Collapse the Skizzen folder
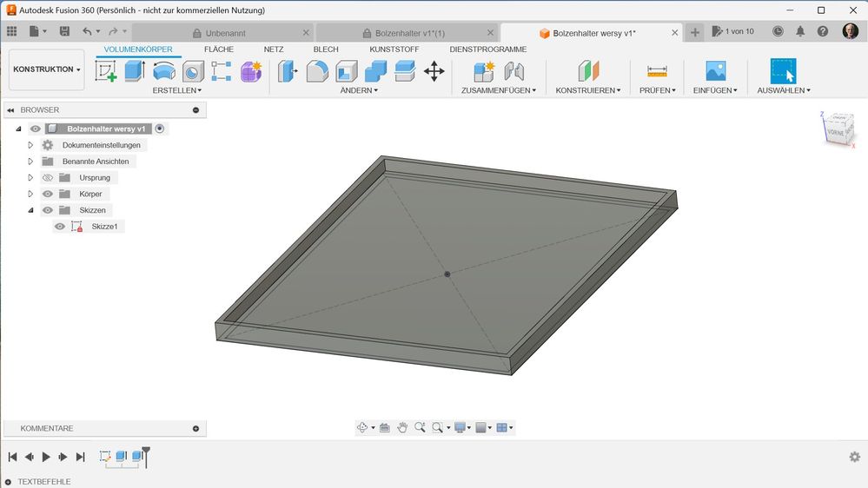Screen dimensions: 868x488 (x=30, y=210)
